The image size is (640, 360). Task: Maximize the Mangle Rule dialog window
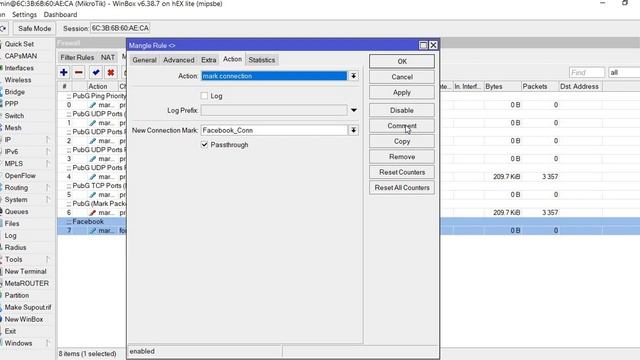[x=423, y=45]
